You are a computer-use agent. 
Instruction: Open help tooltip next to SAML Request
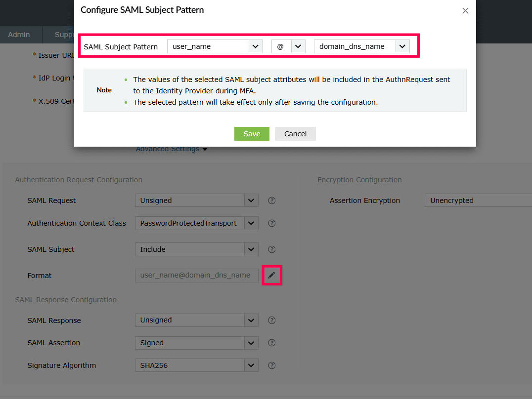[x=271, y=200]
